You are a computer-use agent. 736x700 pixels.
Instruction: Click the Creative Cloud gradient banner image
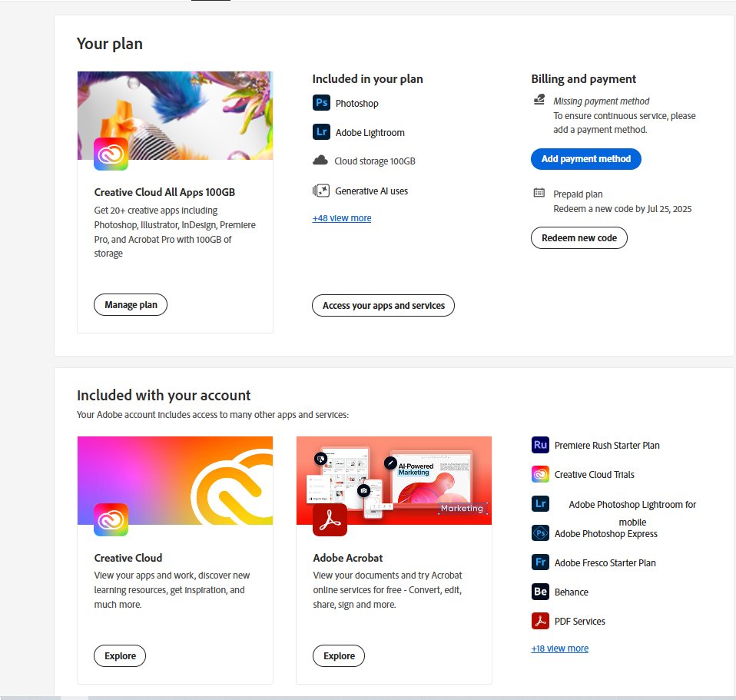pyautogui.click(x=175, y=480)
